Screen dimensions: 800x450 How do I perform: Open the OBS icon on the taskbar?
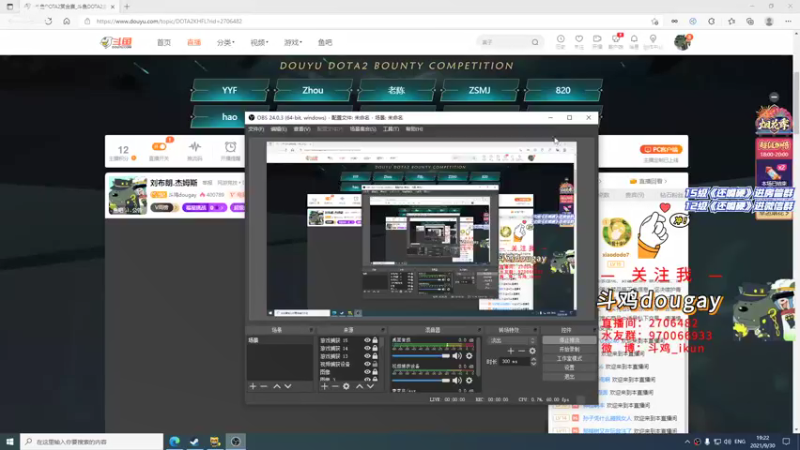tap(235, 441)
